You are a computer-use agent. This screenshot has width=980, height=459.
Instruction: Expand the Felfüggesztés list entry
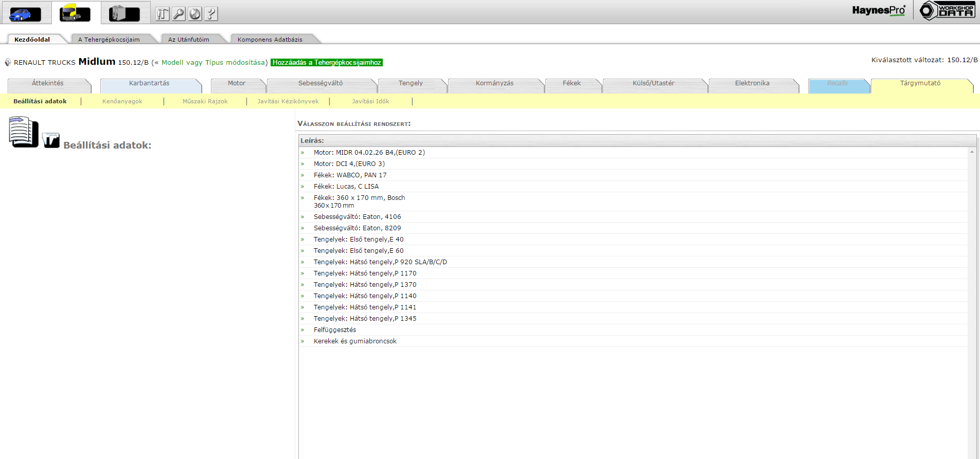coord(334,330)
